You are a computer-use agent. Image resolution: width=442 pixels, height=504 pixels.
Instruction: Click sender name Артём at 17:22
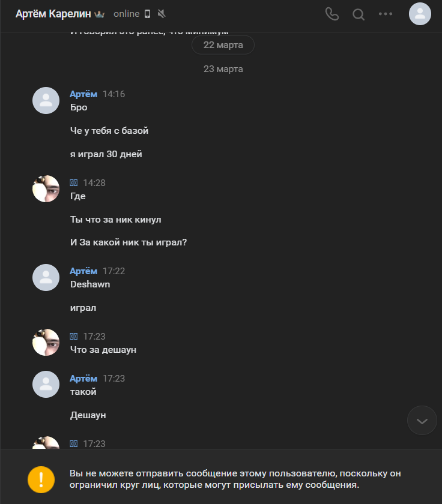(x=83, y=271)
